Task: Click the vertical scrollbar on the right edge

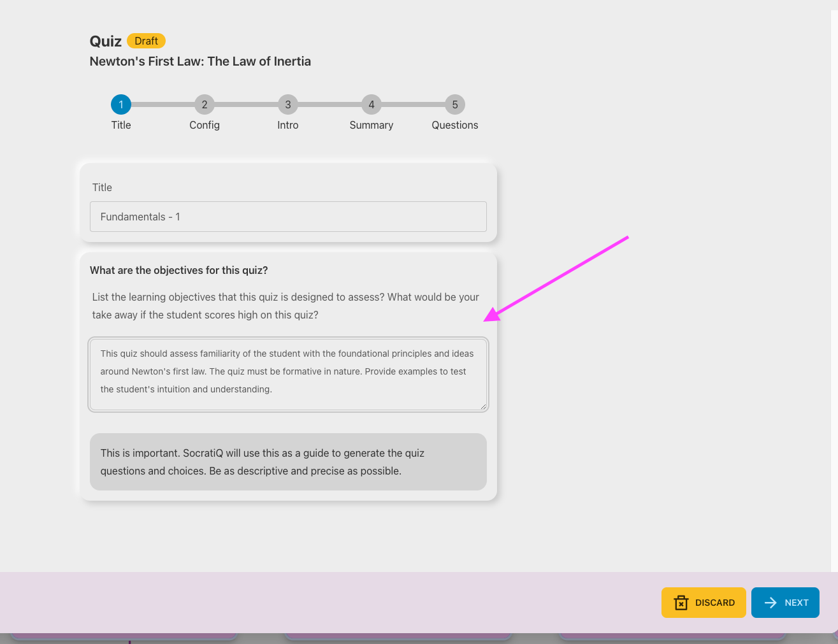Action: tap(834, 287)
